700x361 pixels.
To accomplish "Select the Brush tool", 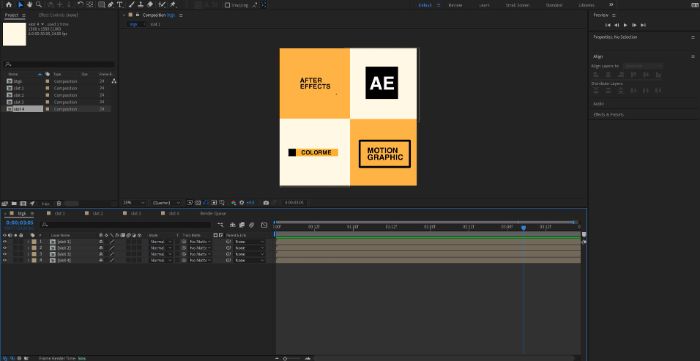I will point(132,4).
